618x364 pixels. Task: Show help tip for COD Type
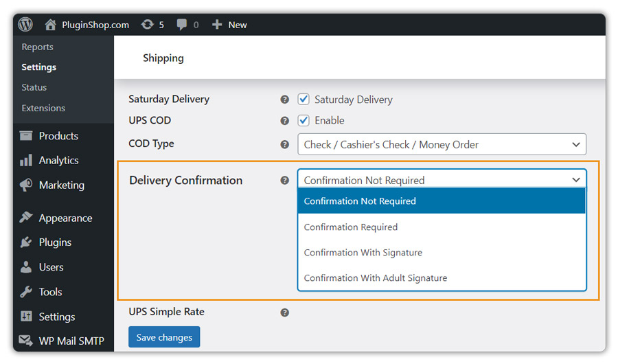click(x=284, y=145)
